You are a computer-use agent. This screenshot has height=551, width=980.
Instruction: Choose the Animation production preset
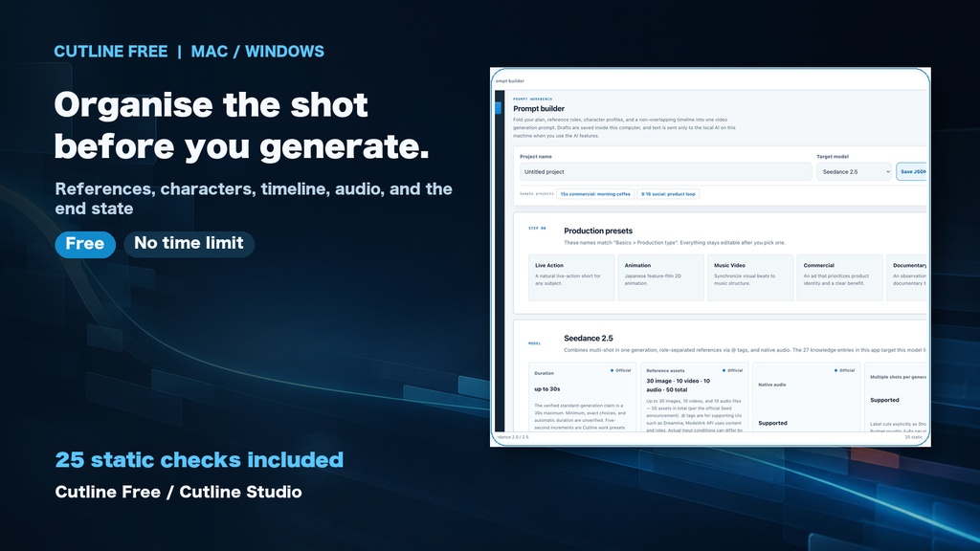click(660, 277)
